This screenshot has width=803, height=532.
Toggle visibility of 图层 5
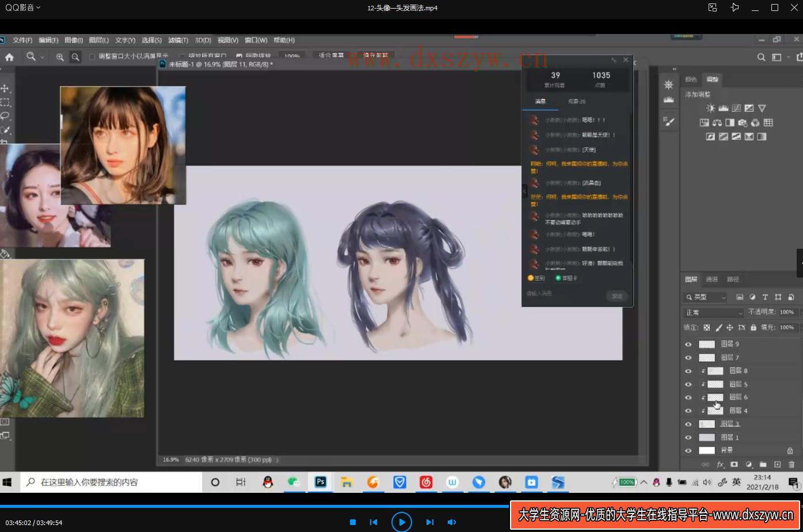click(688, 384)
